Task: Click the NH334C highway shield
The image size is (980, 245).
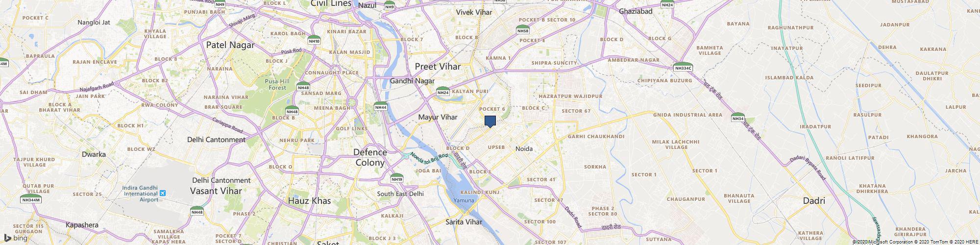Action: [x=682, y=67]
